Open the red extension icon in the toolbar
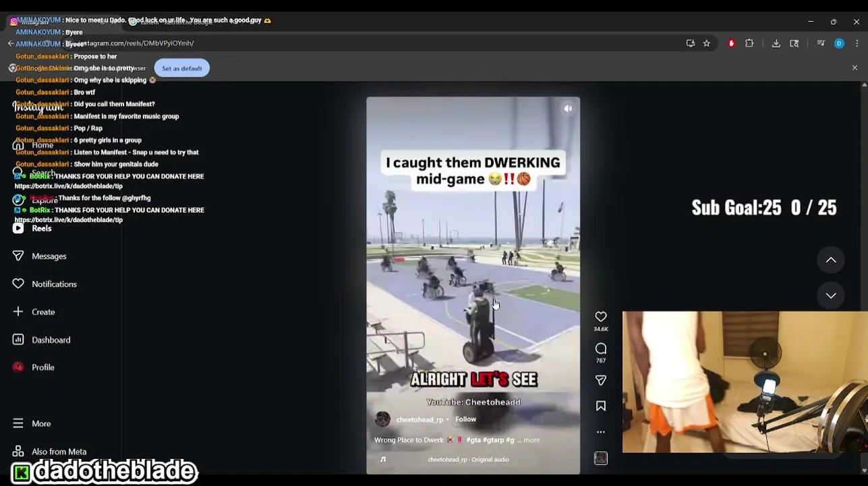 click(731, 43)
